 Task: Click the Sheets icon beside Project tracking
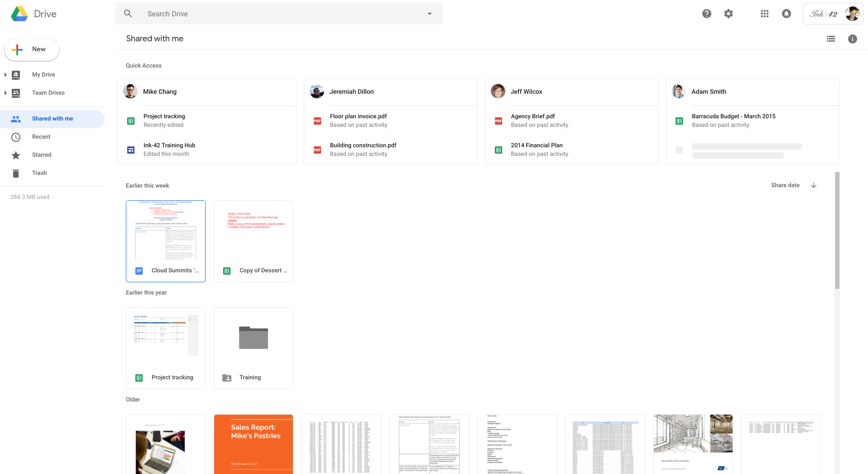pyautogui.click(x=130, y=121)
